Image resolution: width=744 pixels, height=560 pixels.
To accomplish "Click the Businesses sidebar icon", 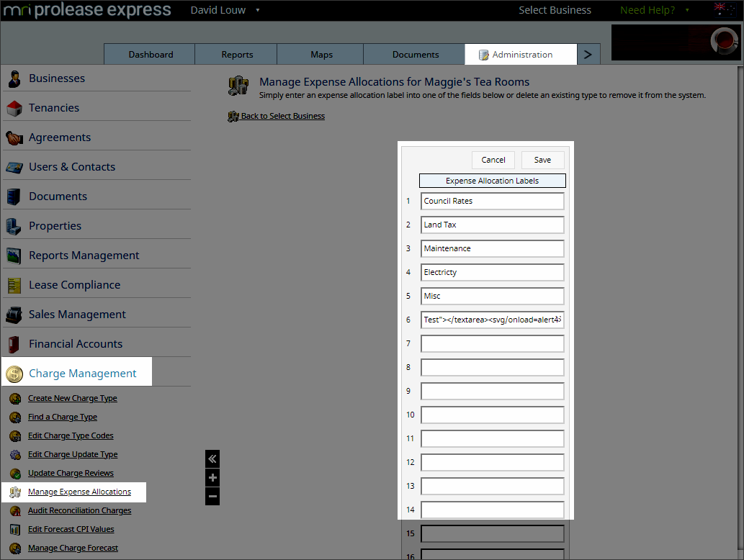I will (14, 78).
